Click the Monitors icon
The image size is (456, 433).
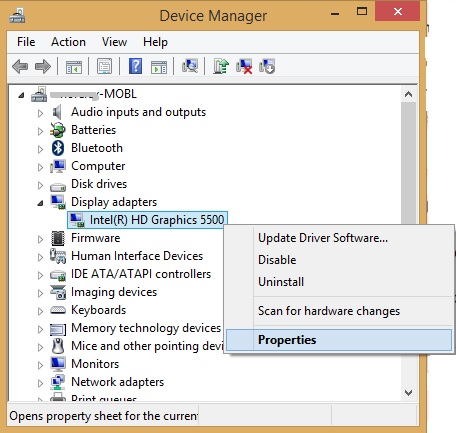[58, 364]
